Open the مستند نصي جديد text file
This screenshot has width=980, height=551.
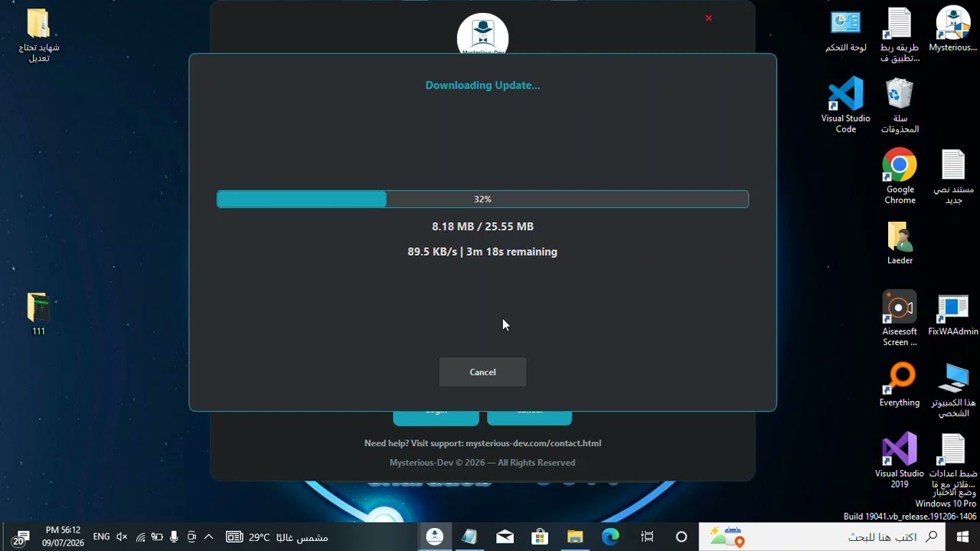[x=953, y=176]
